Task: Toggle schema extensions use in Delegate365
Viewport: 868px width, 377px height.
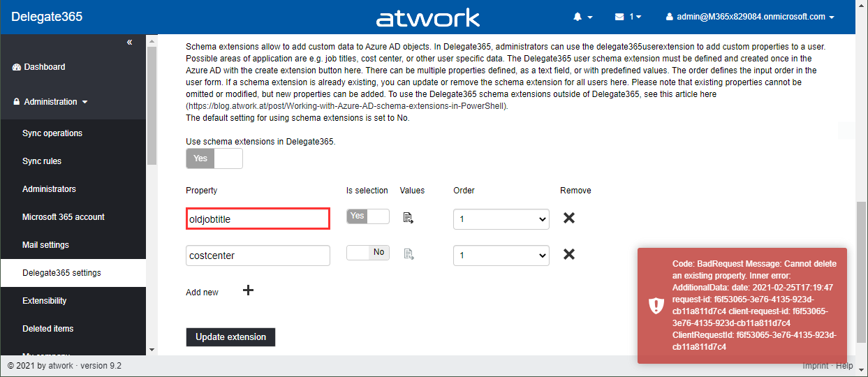Action: click(214, 158)
